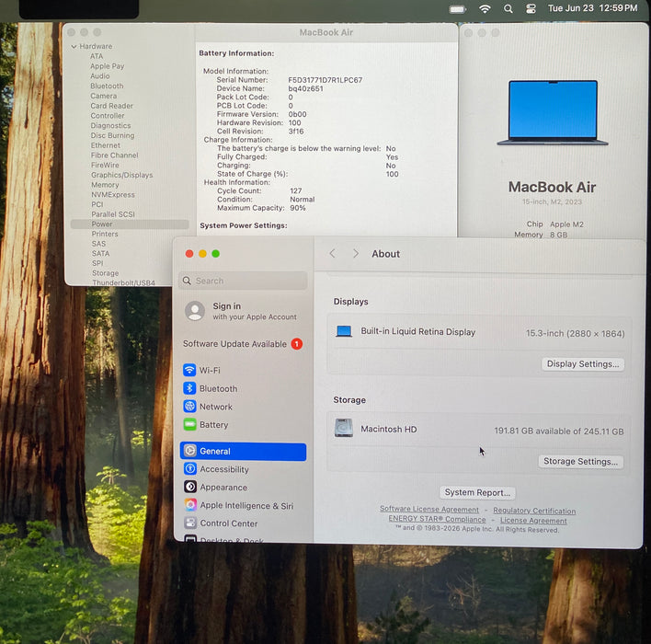The width and height of the screenshot is (651, 644).
Task: Open Control Center from menu bar
Action: coord(531,8)
